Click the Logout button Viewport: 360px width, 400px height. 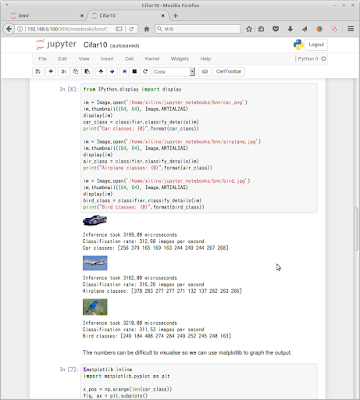316,45
